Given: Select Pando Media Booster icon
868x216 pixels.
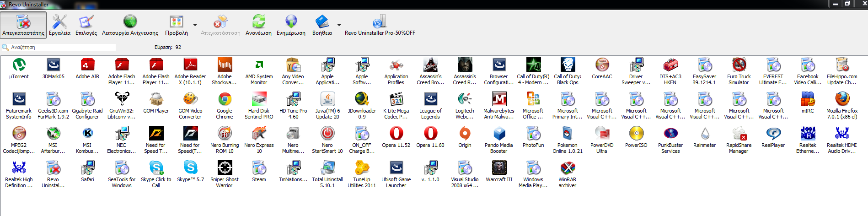Looking at the screenshot, I should click(x=499, y=134).
